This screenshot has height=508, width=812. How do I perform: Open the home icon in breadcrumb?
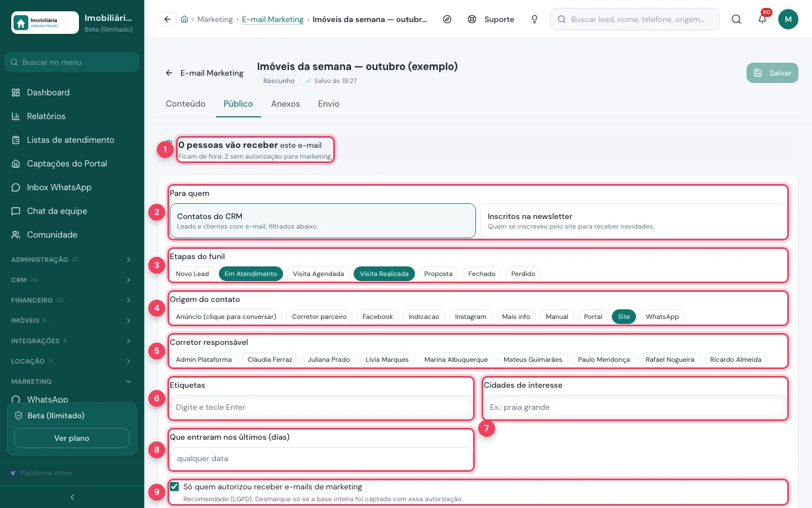point(184,19)
